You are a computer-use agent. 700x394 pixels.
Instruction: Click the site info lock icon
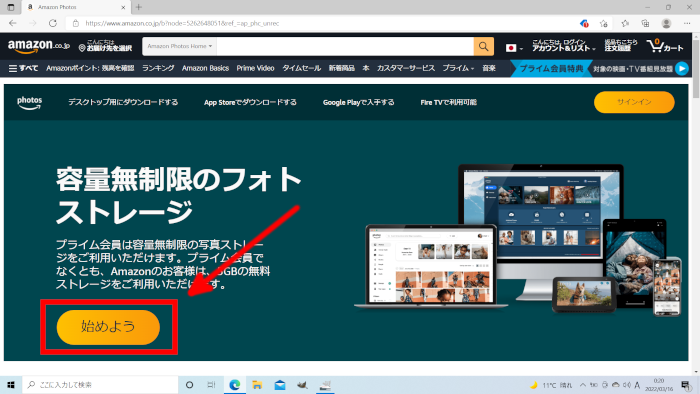(75, 23)
